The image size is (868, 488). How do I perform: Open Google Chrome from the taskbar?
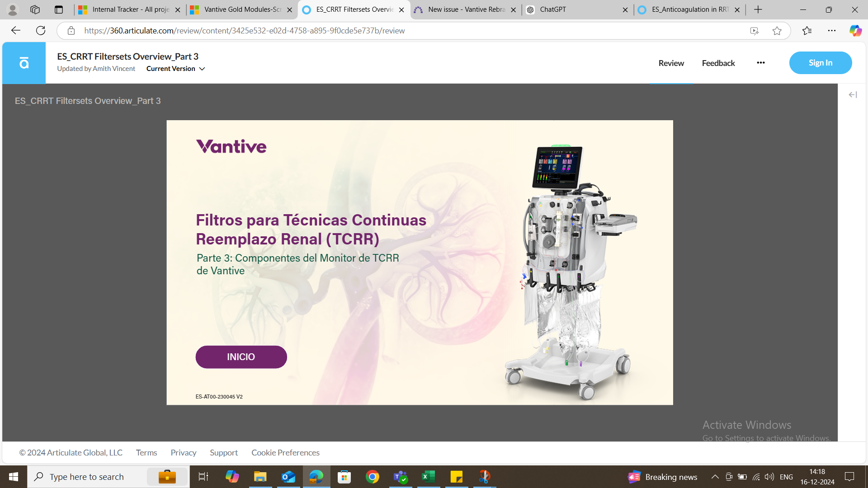(x=373, y=477)
